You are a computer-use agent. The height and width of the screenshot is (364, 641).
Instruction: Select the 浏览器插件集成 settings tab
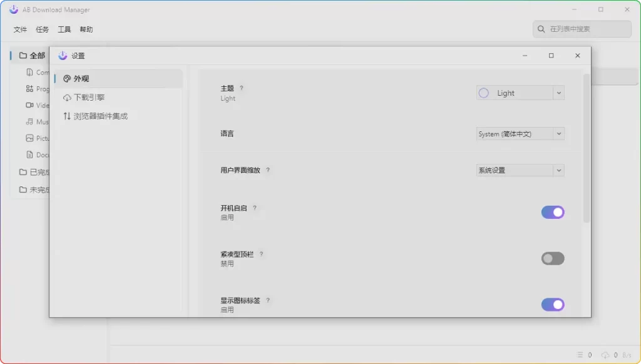(118, 116)
